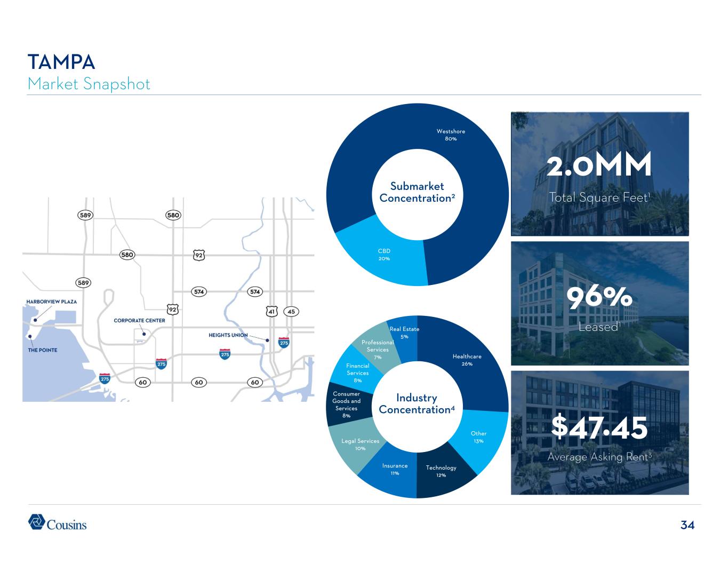Click the HARBORVIEW PLAZA map label
728x563 pixels.
[52, 302]
